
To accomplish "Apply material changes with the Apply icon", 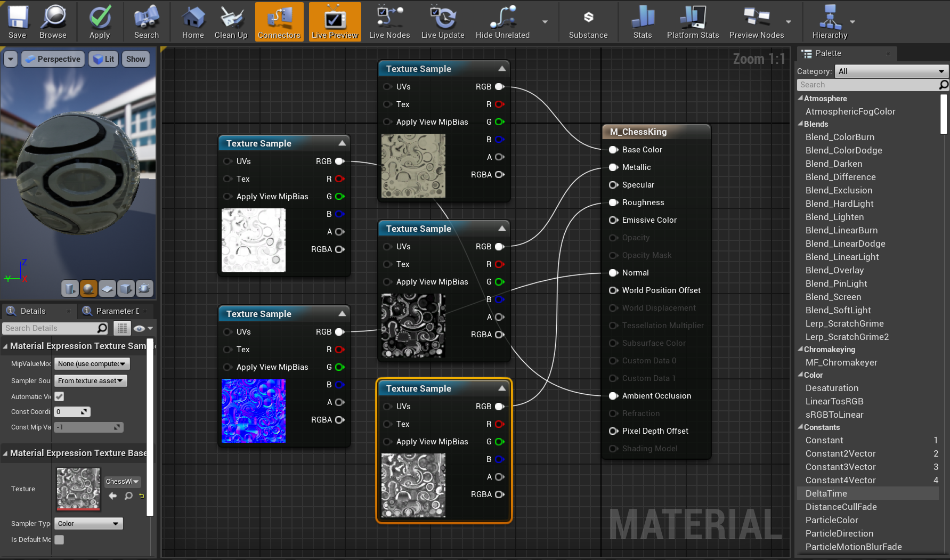I will click(100, 22).
